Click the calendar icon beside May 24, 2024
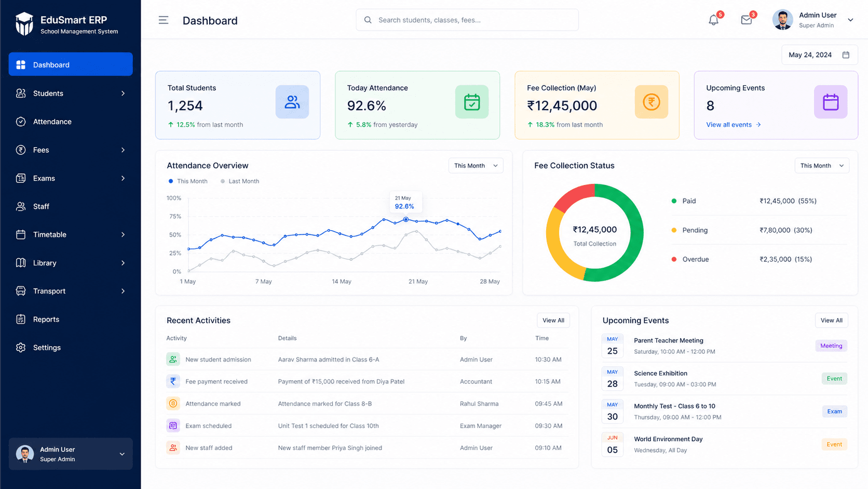Viewport: 868px width, 489px height. [846, 55]
